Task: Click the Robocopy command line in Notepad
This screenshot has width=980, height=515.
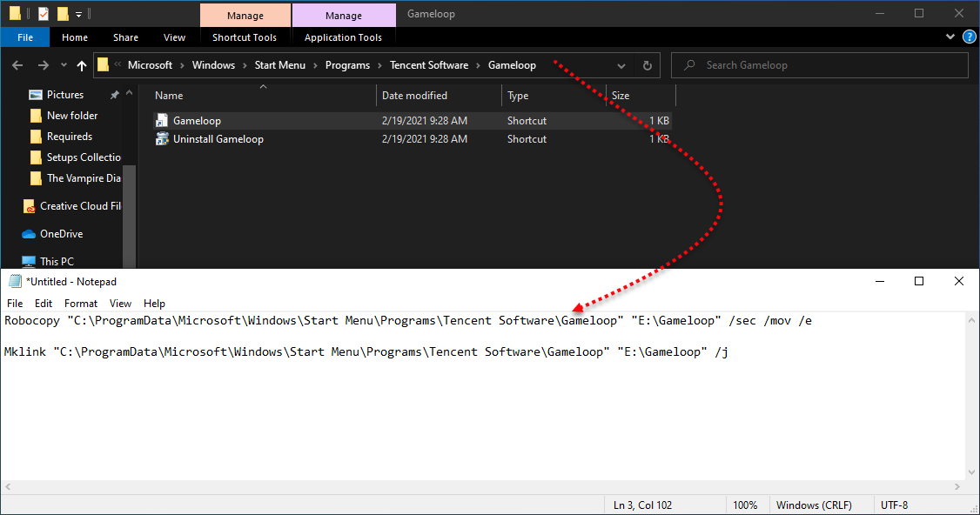Action: (x=408, y=321)
